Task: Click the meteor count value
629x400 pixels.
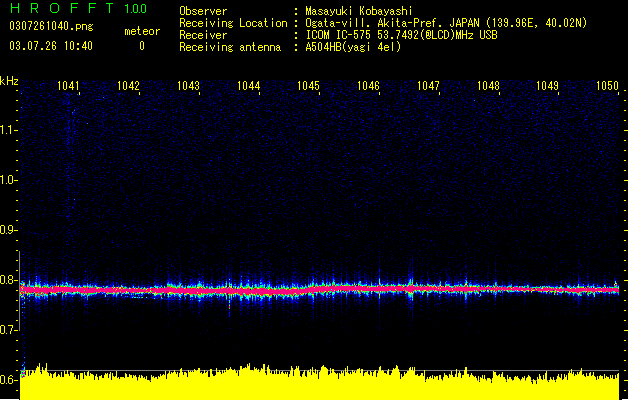Action: pyautogui.click(x=142, y=46)
